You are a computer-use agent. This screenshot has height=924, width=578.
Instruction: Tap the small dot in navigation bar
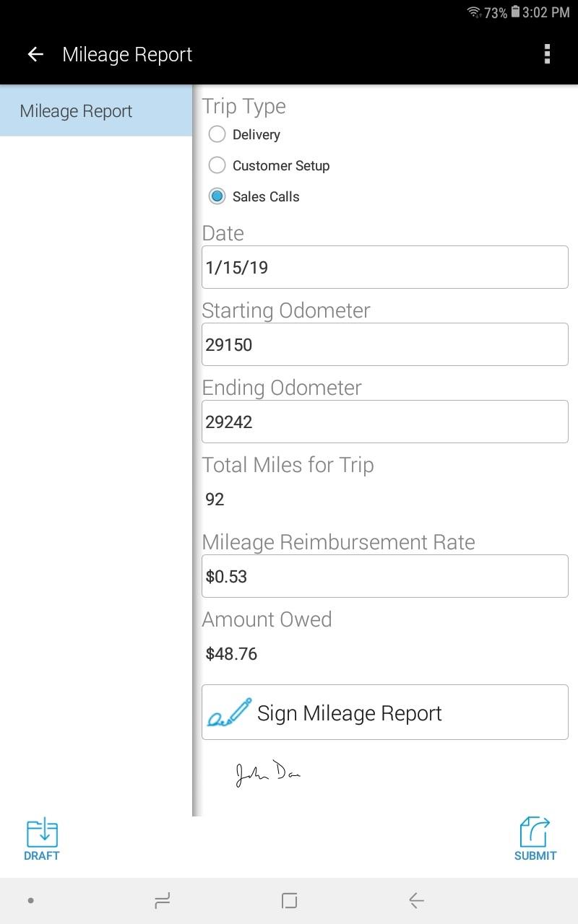tap(30, 900)
